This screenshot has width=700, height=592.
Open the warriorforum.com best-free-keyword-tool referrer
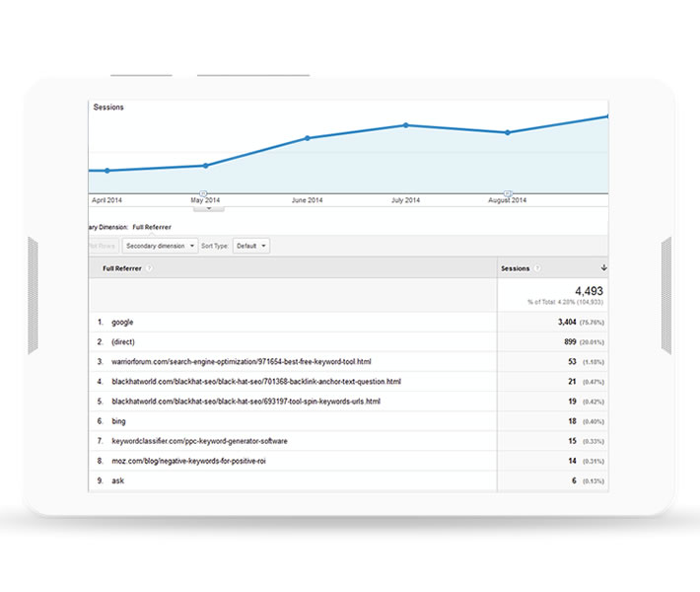point(244,362)
